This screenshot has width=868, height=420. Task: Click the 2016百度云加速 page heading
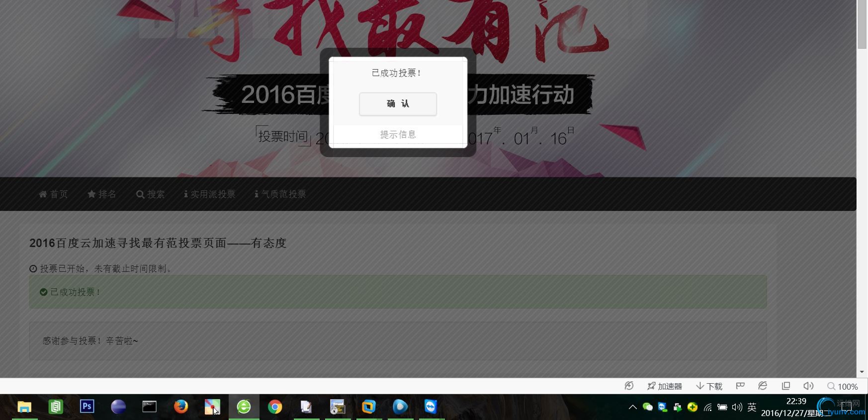coord(158,243)
